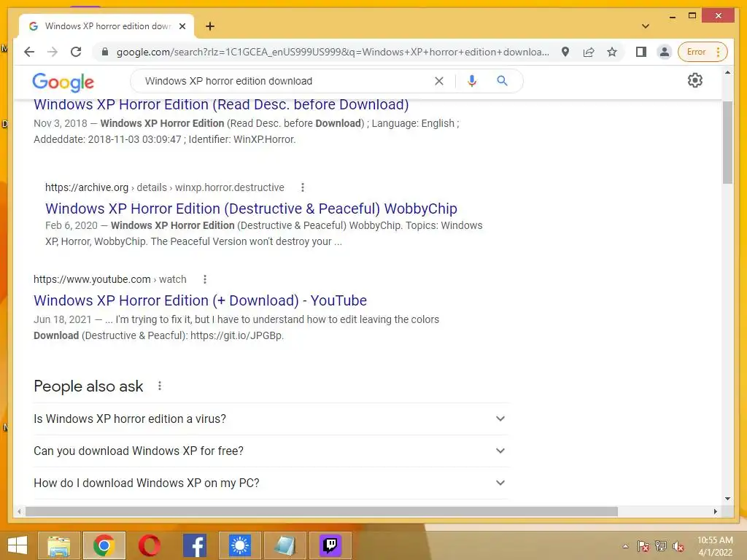Clear the search box text
This screenshot has width=747, height=560.
[x=438, y=81]
